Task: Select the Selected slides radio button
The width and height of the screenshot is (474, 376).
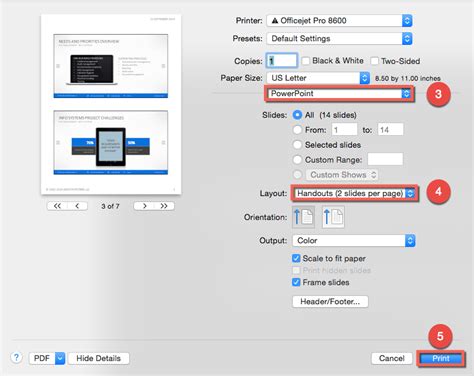Action: tap(297, 145)
